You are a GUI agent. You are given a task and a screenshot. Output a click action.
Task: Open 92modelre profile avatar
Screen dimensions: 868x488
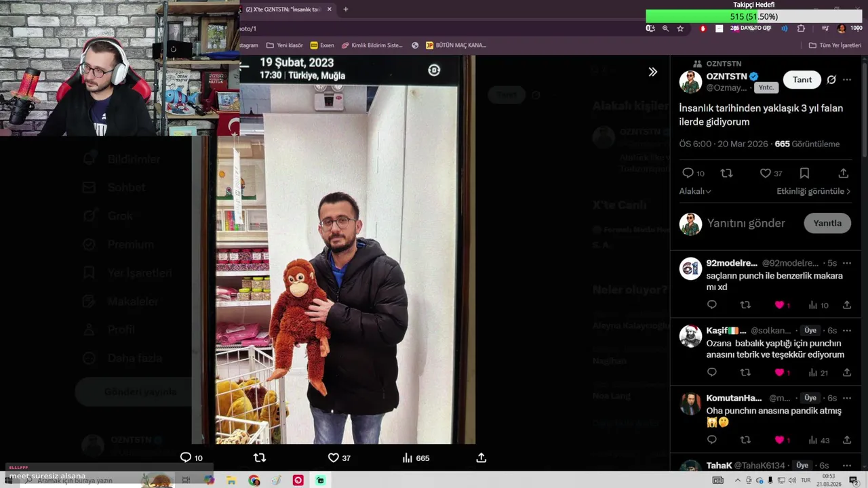point(690,268)
